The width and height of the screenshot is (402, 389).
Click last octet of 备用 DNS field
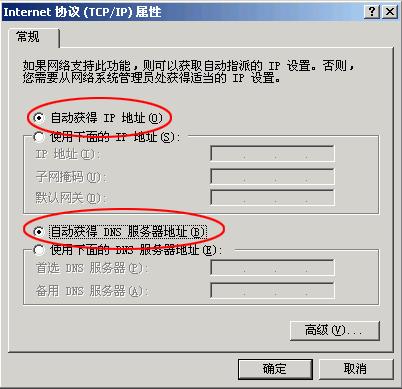coord(320,291)
